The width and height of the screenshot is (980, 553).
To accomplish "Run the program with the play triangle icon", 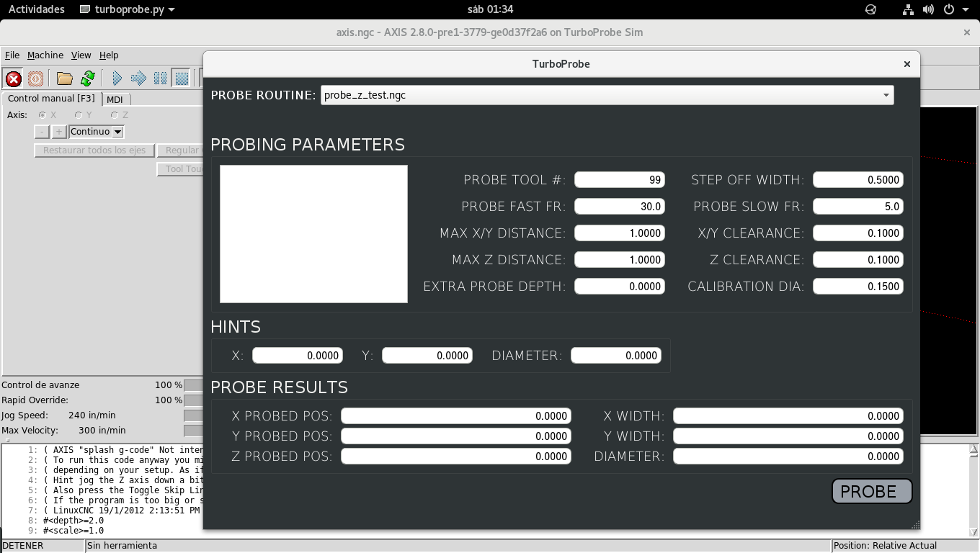I will click(117, 78).
